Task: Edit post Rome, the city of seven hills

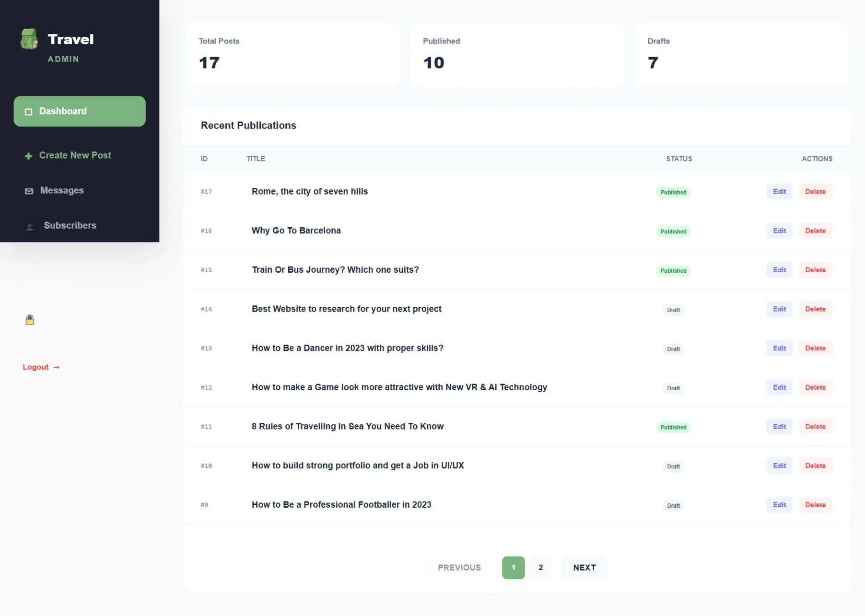Action: click(779, 192)
